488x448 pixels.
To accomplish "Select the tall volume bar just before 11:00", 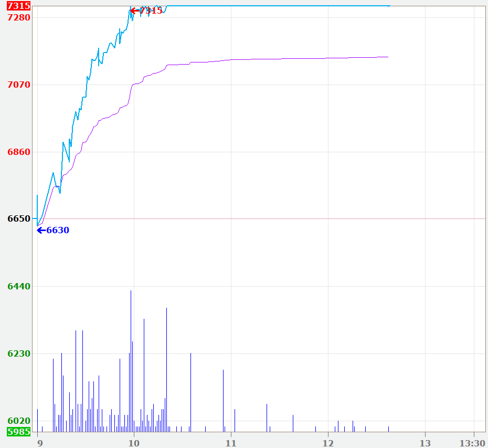I will pos(223,400).
